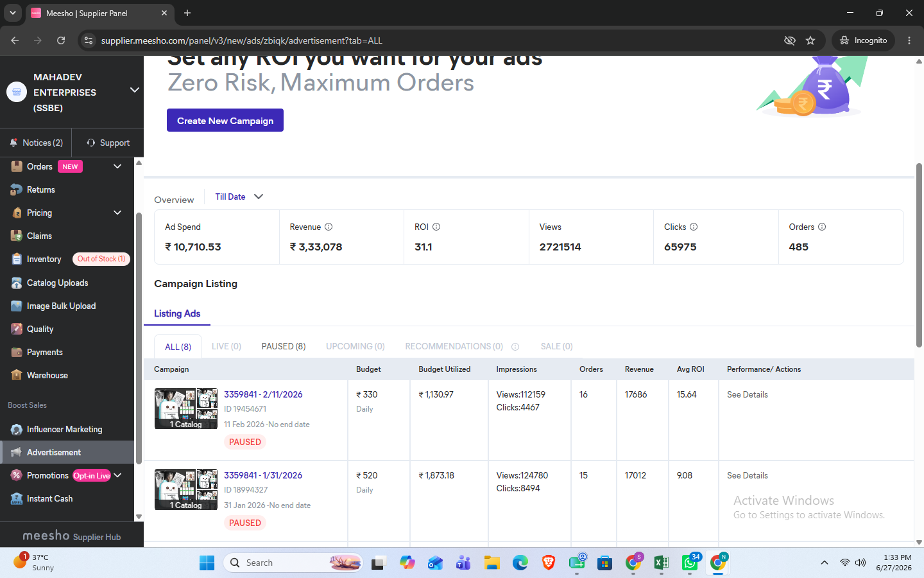This screenshot has height=578, width=924.
Task: Expand the Mahadev Enterprises account dropdown
Action: pyautogui.click(x=135, y=90)
